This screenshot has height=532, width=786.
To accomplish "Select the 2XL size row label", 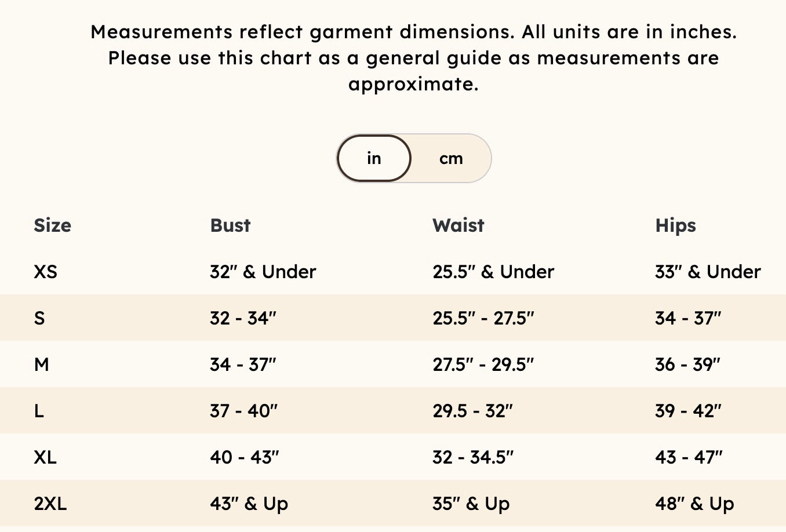I will click(x=50, y=504).
